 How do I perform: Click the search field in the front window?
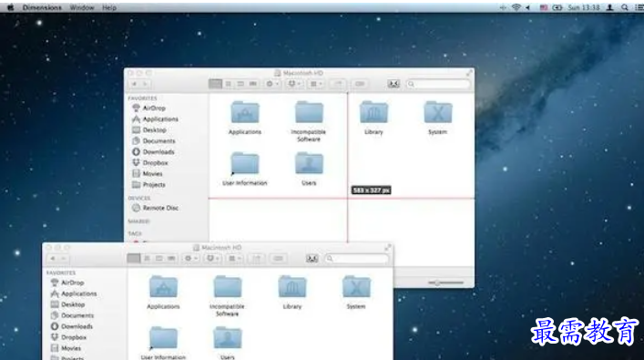click(356, 259)
